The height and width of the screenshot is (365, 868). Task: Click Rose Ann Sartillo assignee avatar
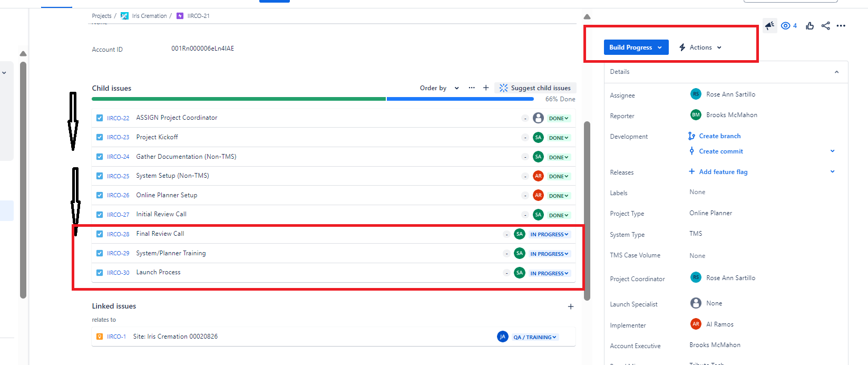click(x=696, y=94)
